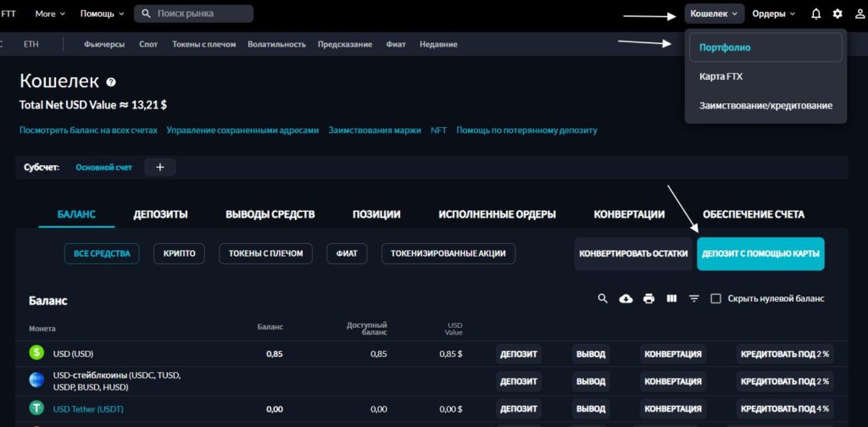
Task: Click КОНВЕРТАЦИЯ in USD-стейблкоины row
Action: pyautogui.click(x=673, y=381)
